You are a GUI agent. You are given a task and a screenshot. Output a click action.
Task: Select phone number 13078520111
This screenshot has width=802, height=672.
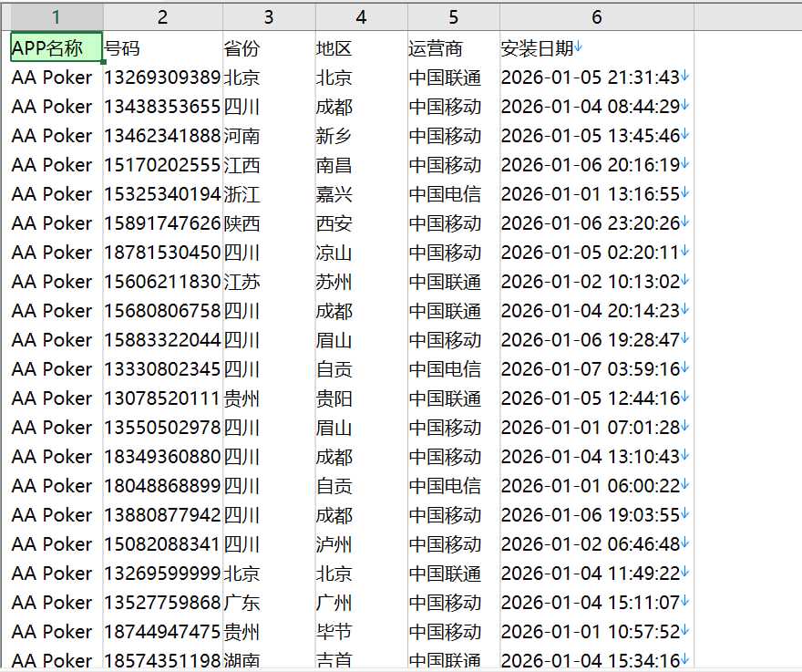click(162, 398)
